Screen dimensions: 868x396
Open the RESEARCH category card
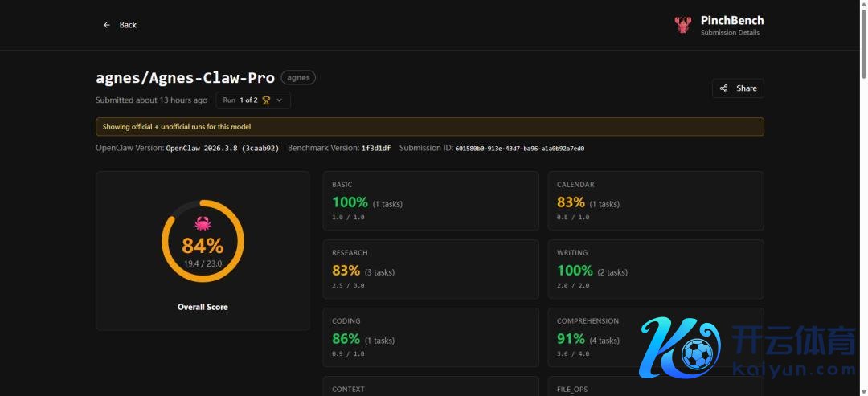coord(430,270)
